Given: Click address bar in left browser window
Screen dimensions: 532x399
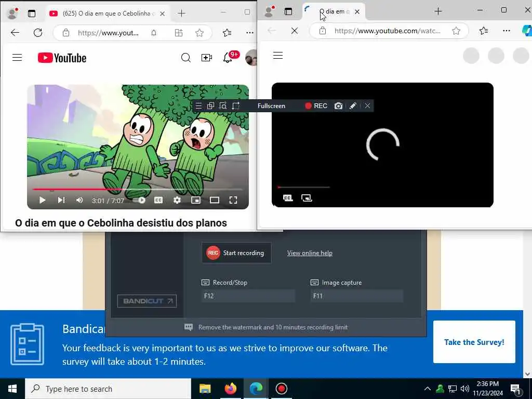Looking at the screenshot, I should [x=108, y=33].
